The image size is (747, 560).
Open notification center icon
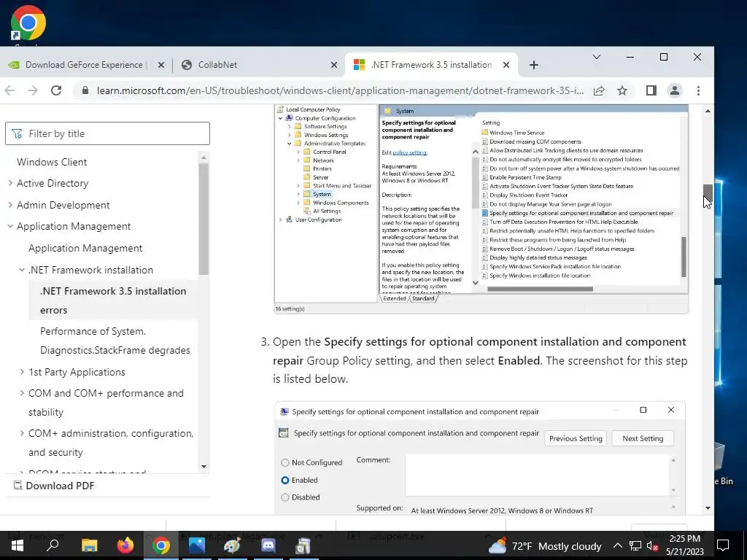coord(723,545)
